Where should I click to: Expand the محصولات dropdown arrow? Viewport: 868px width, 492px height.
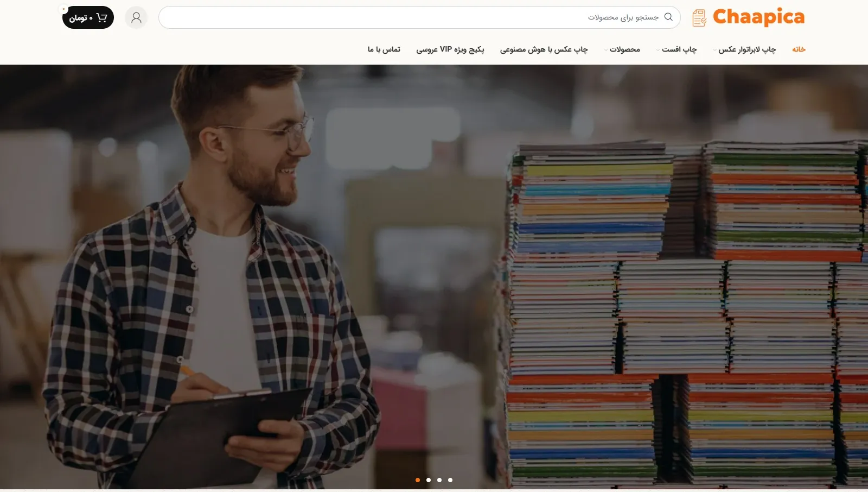coord(606,50)
